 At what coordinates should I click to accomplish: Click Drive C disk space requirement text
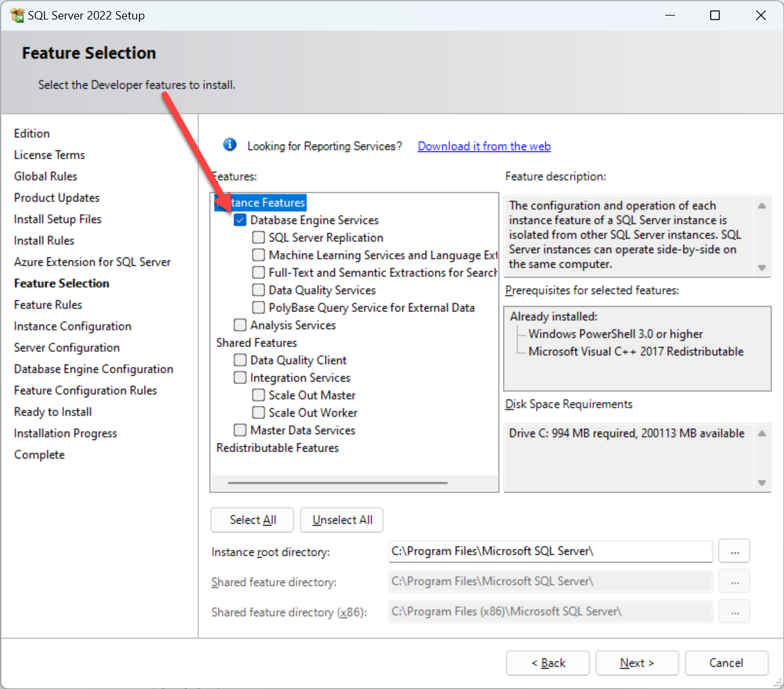tap(626, 433)
